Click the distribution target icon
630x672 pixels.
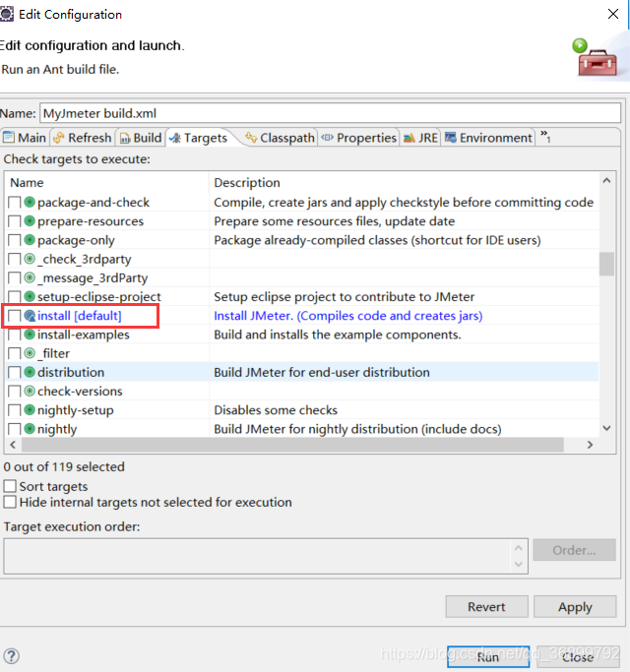click(x=30, y=372)
